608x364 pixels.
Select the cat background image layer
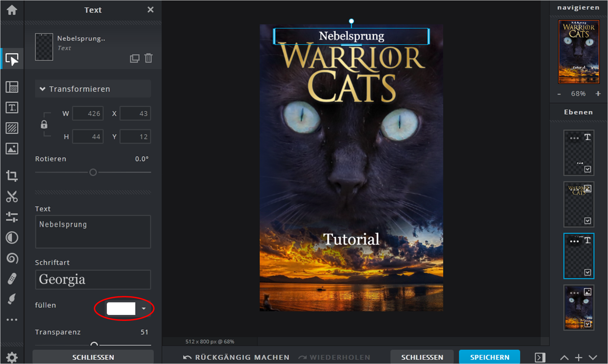tap(579, 307)
